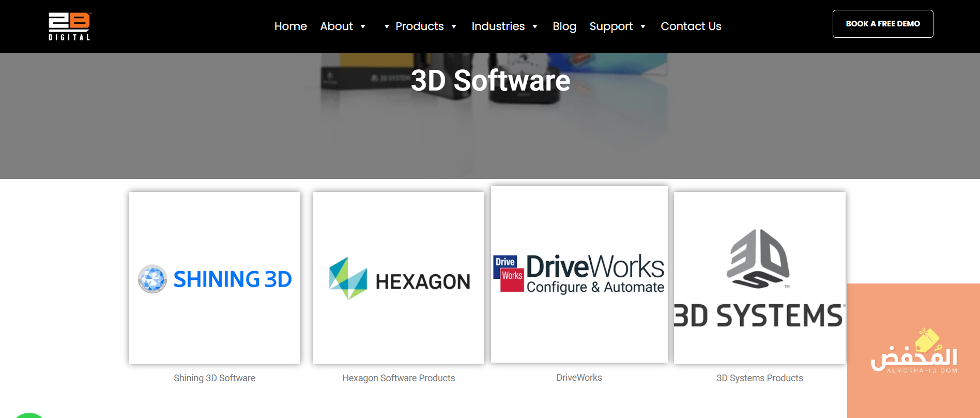Expand the Support dropdown arrow
The width and height of the screenshot is (980, 418).
click(643, 26)
